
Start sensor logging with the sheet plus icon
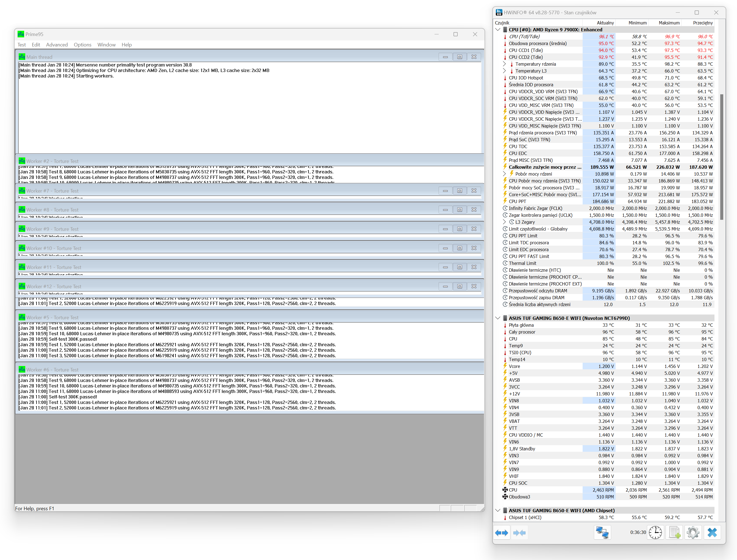[x=675, y=533]
